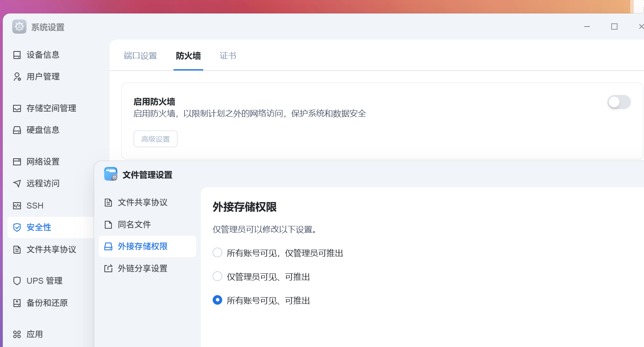Click the 存储空间管理 sidebar icon
644x347 pixels.
pos(17,108)
